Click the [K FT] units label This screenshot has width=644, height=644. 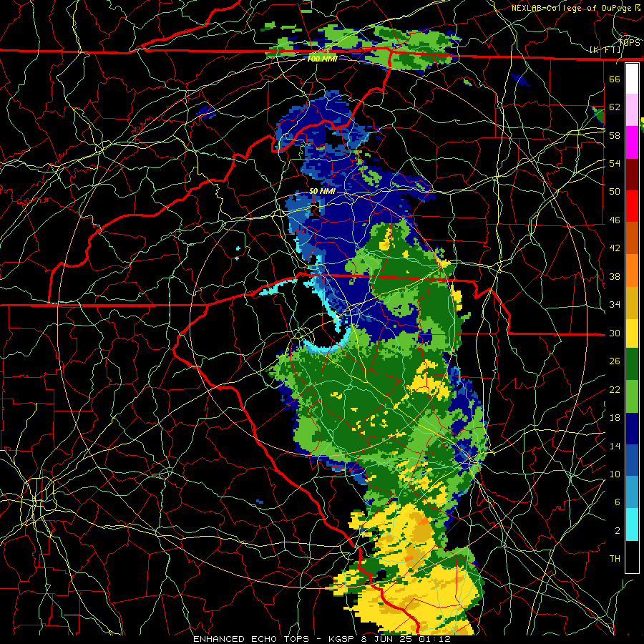click(605, 50)
